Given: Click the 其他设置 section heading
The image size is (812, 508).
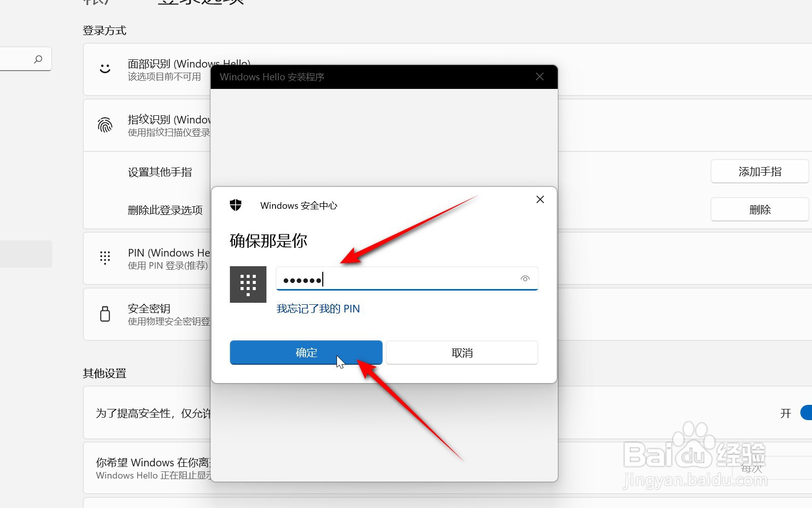Looking at the screenshot, I should 105,373.
